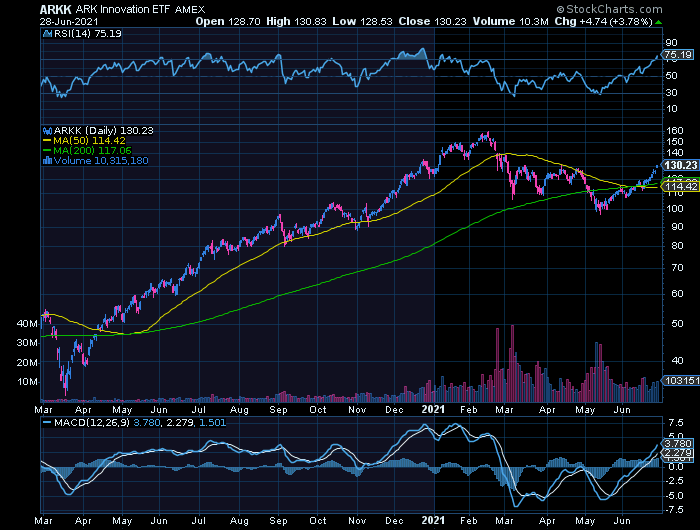
Task: Select the Volume 10,315,180 legend text
Action: (x=101, y=161)
